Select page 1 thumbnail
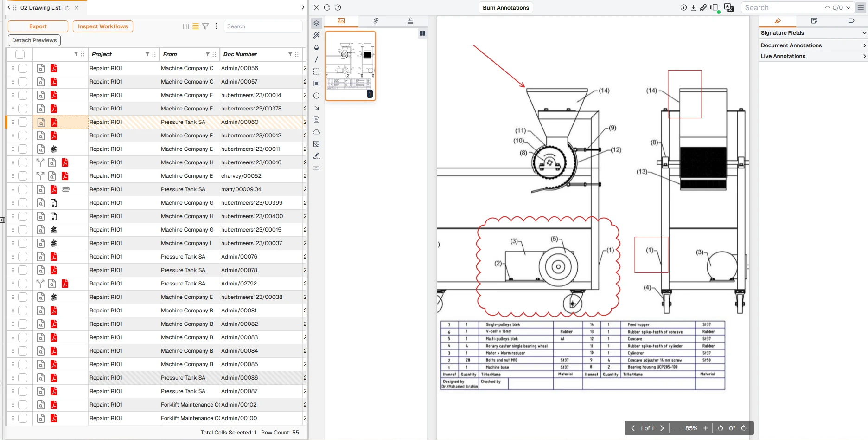Viewport: 868px width, 440px height. [x=351, y=65]
